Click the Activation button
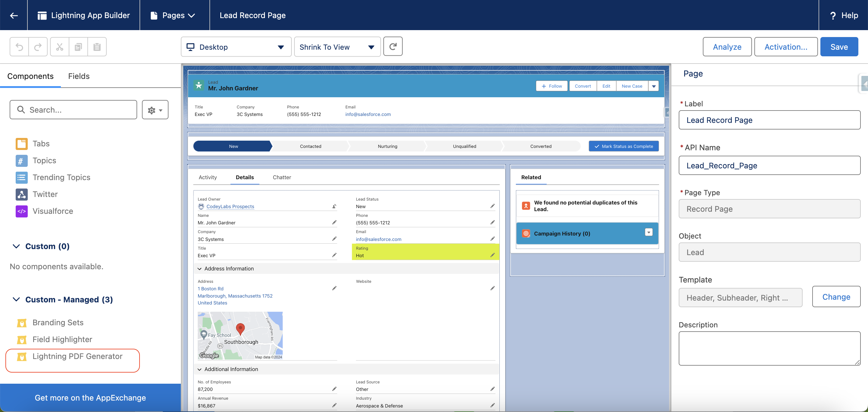 tap(786, 47)
